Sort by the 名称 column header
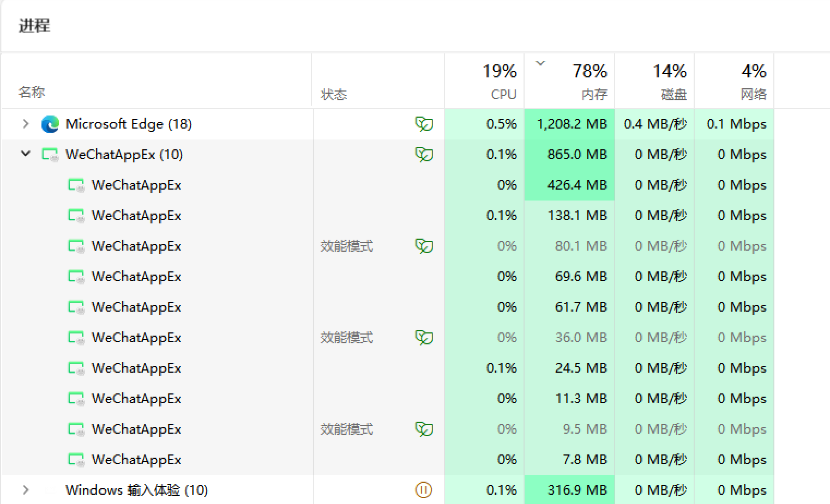The width and height of the screenshot is (830, 504). coord(157,81)
